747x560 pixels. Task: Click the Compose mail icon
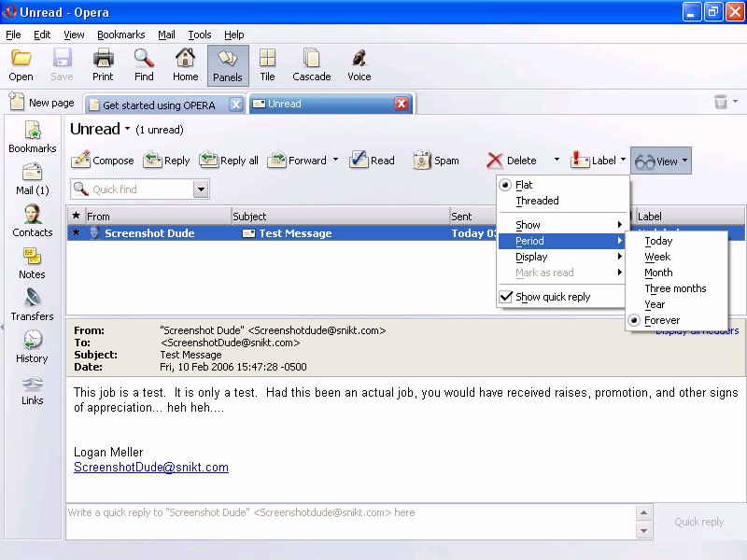pyautogui.click(x=81, y=161)
